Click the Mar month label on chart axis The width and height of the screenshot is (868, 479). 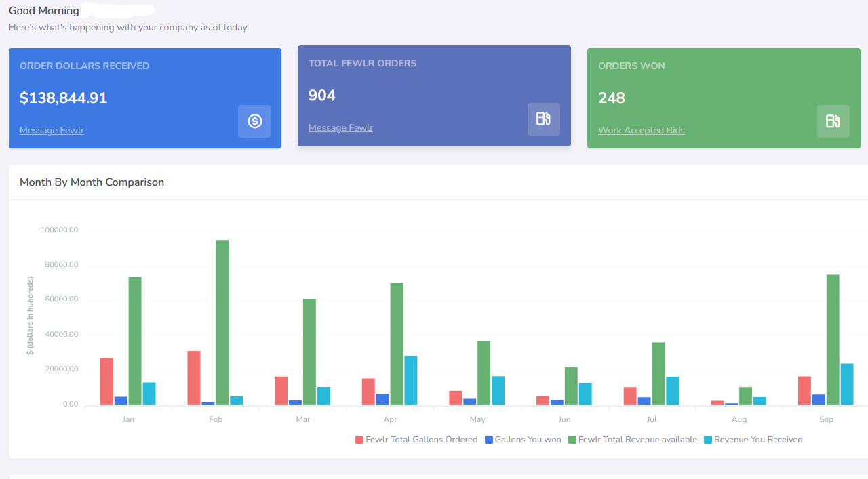[x=303, y=419]
